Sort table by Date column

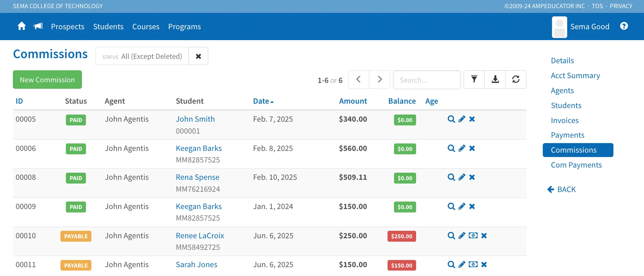pyautogui.click(x=263, y=101)
